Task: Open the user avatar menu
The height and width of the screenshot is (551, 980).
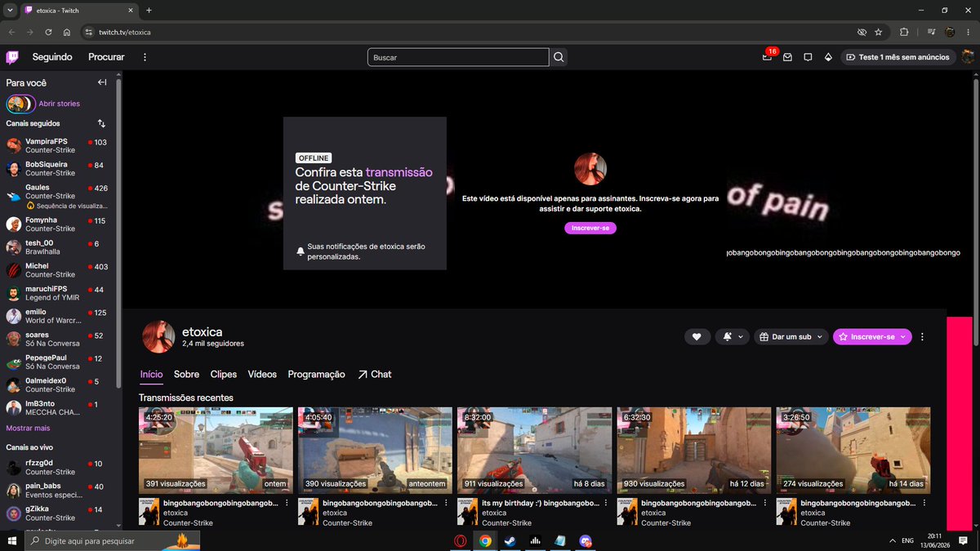Action: [x=968, y=57]
